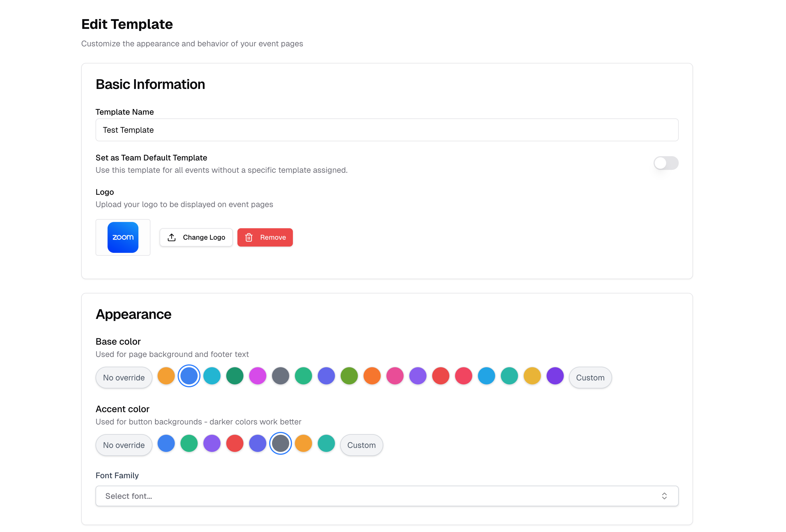Select the green accent color swatch
The image size is (786, 532).
click(189, 443)
